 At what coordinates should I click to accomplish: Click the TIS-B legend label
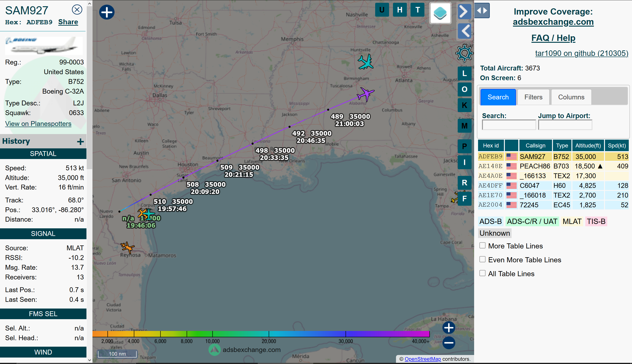596,221
